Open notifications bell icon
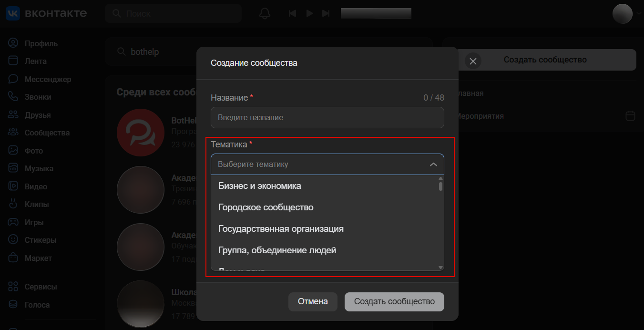The width and height of the screenshot is (644, 330). click(264, 13)
